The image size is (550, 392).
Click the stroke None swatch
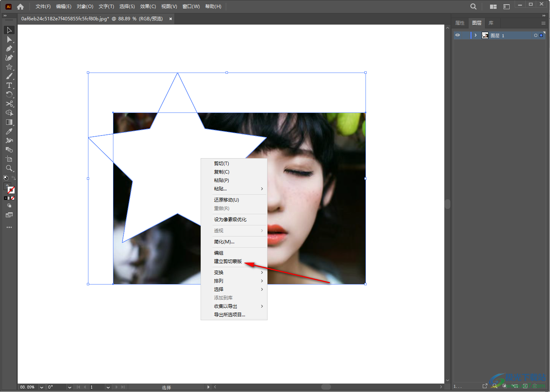click(x=11, y=190)
